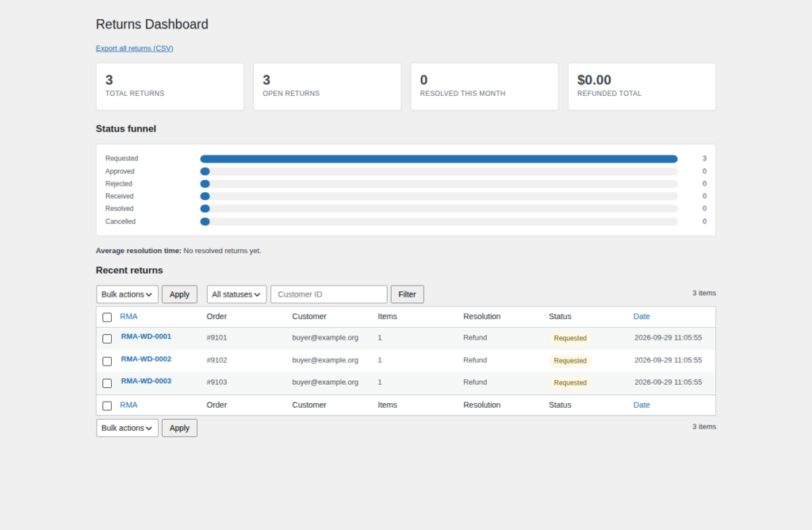Click the Received funnel label
This screenshot has height=530, width=812.
click(120, 196)
